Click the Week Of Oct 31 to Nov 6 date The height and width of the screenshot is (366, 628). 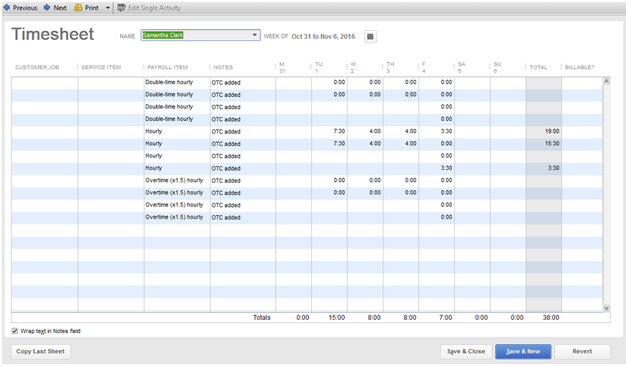(323, 36)
